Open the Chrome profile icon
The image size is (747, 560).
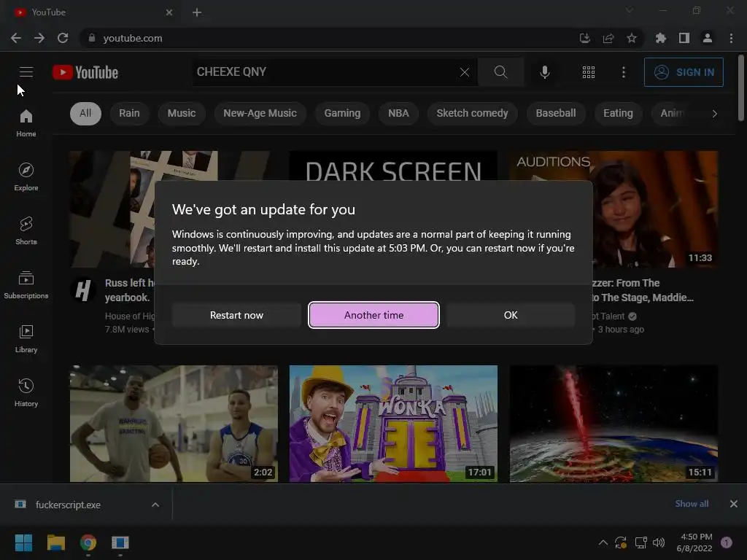[708, 38]
